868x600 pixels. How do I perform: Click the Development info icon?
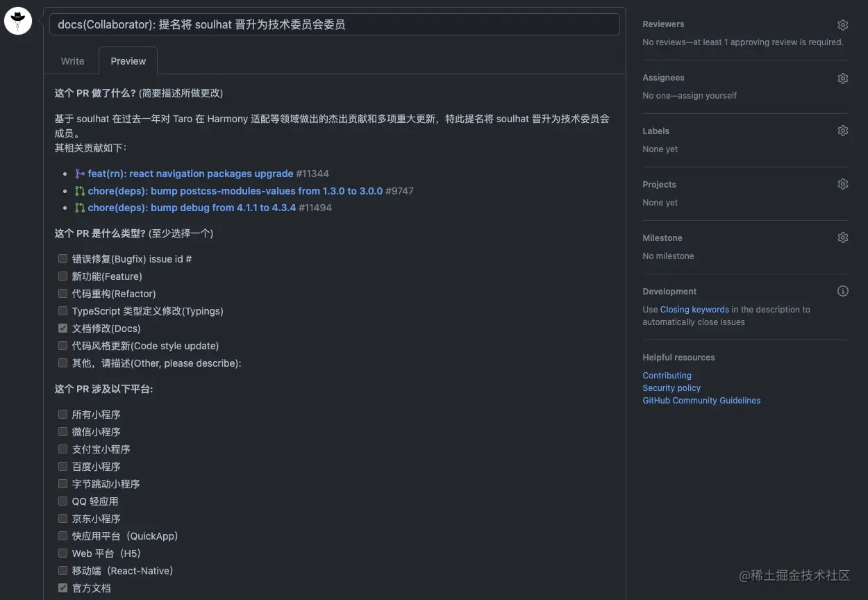tap(842, 292)
